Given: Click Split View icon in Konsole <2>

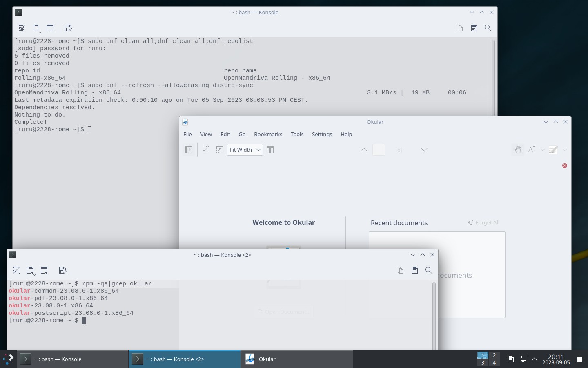Looking at the screenshot, I should coord(44,270).
